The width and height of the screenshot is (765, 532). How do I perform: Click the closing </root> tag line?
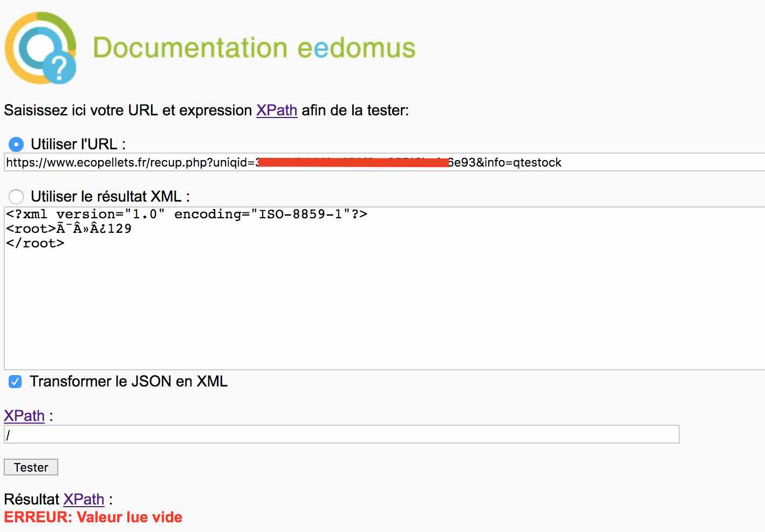[x=35, y=243]
